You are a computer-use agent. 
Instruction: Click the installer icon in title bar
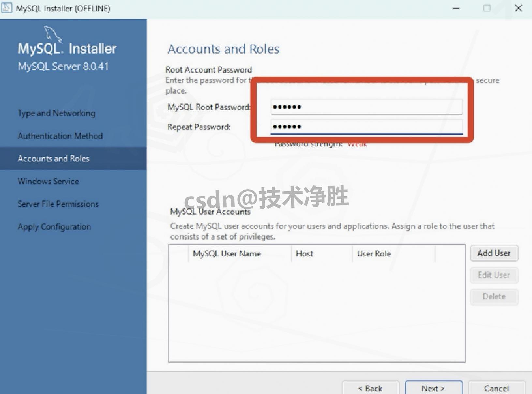point(7,8)
